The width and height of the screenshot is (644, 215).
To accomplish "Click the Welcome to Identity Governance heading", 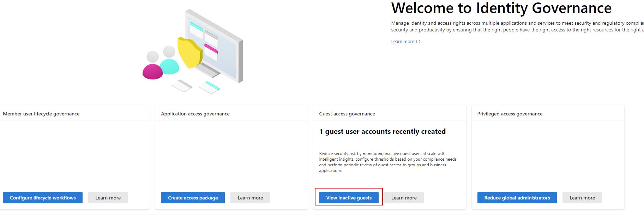I will tap(501, 8).
